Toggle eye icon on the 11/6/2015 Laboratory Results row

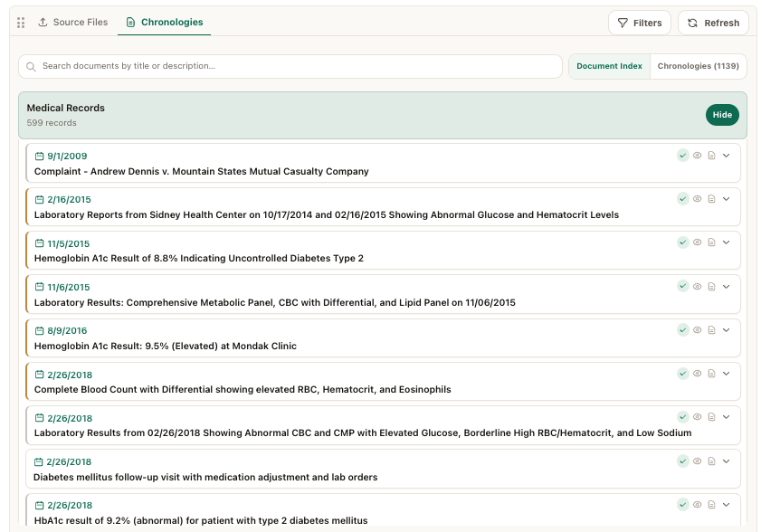tap(698, 287)
